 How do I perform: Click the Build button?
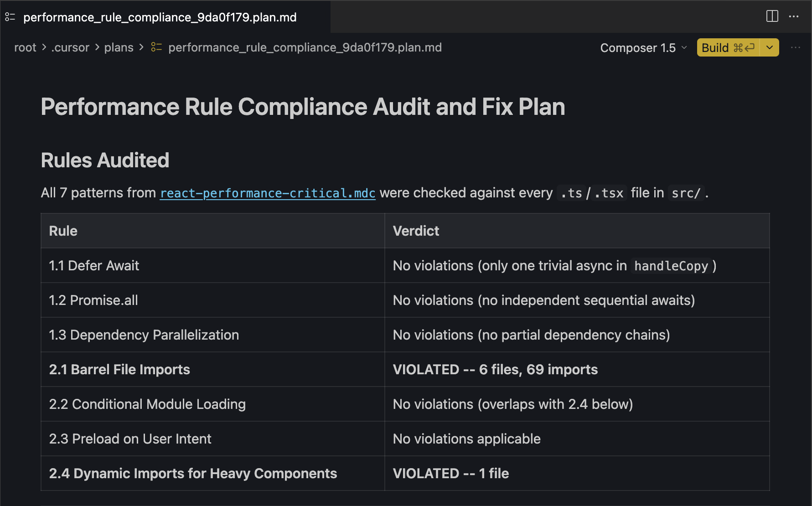tap(728, 47)
